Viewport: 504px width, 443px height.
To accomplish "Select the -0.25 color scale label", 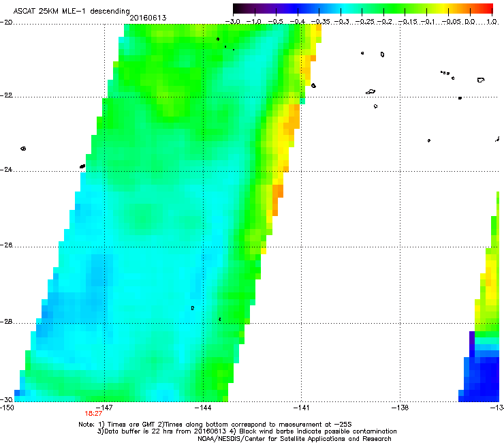I will 365,22.
